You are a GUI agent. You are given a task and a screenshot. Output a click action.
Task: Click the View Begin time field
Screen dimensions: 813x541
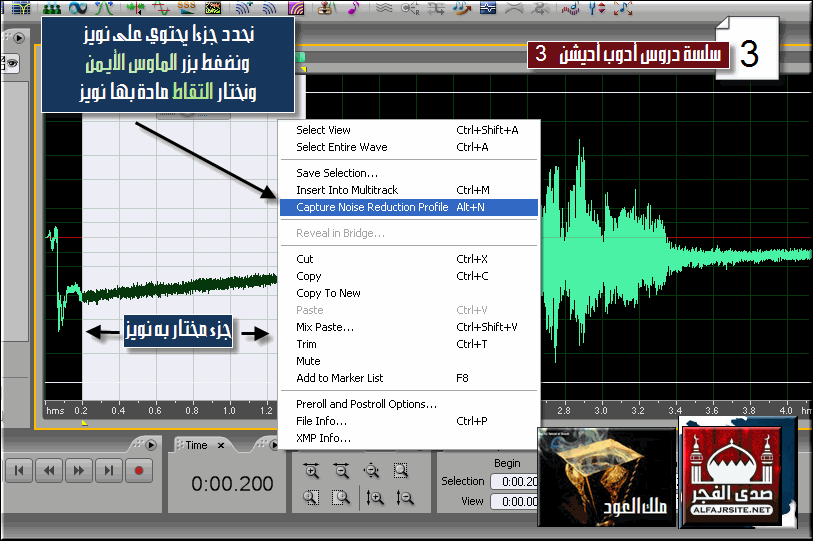pyautogui.click(x=514, y=502)
